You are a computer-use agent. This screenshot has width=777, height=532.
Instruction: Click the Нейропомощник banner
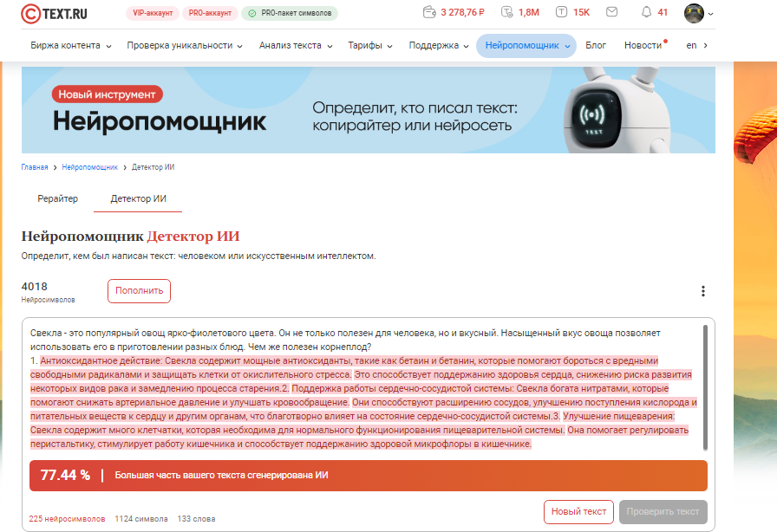369,110
